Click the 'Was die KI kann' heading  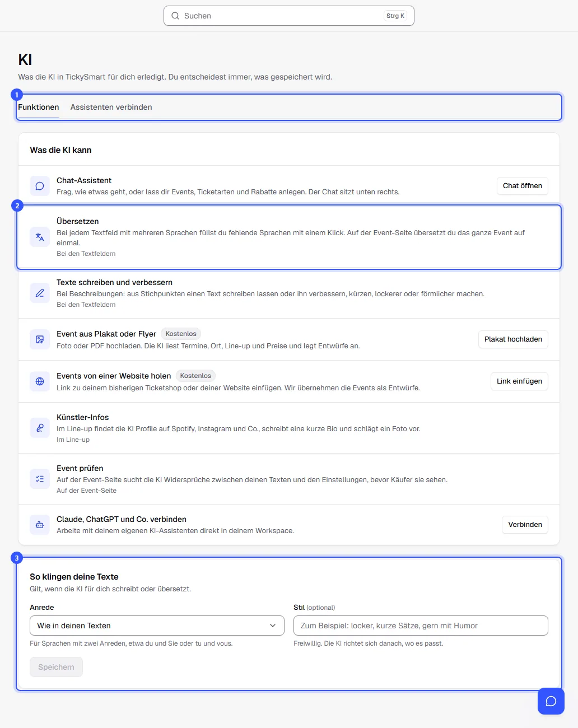click(x=60, y=150)
